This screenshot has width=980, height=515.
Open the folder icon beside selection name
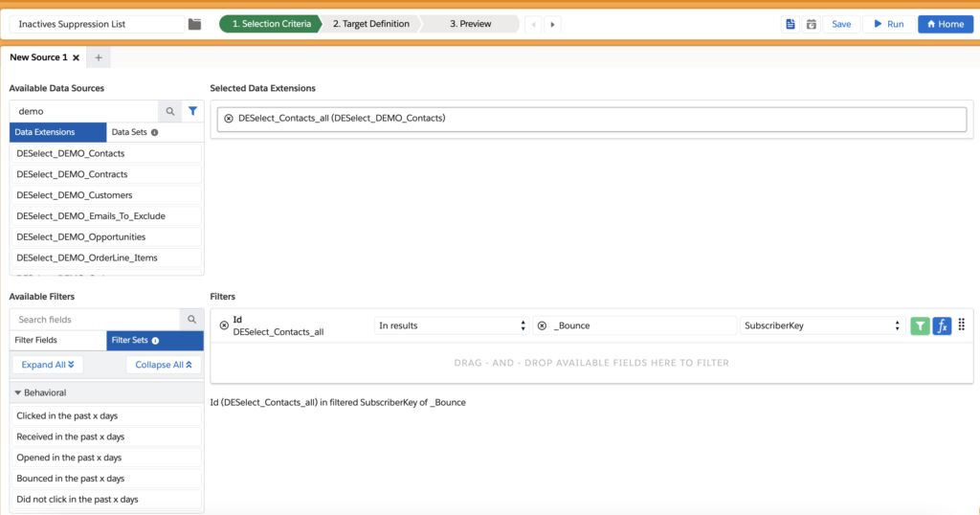pos(195,24)
